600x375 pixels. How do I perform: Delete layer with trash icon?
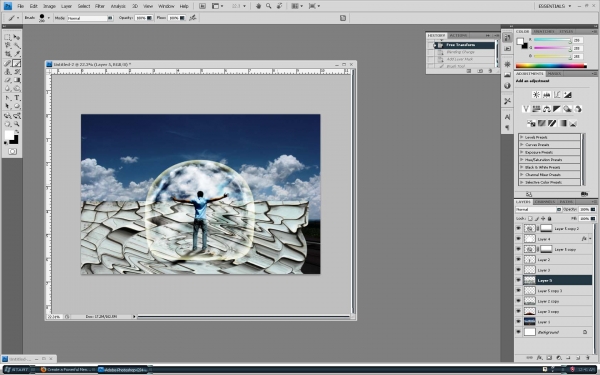[x=587, y=358]
